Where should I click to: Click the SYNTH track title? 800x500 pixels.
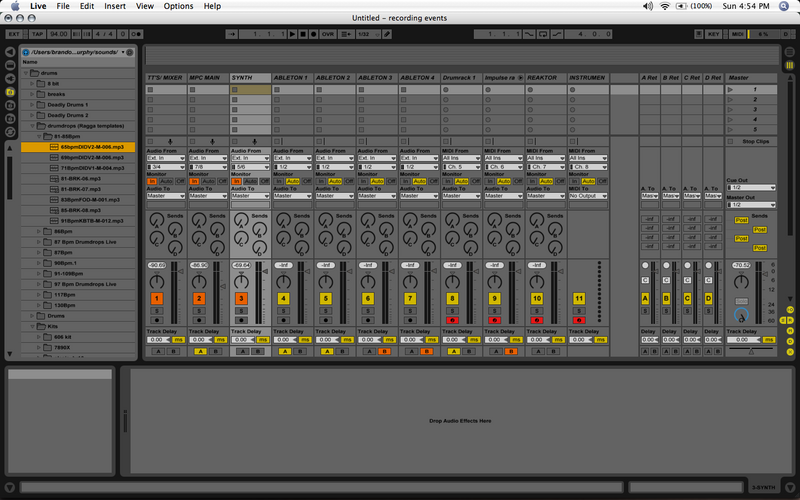click(x=250, y=78)
